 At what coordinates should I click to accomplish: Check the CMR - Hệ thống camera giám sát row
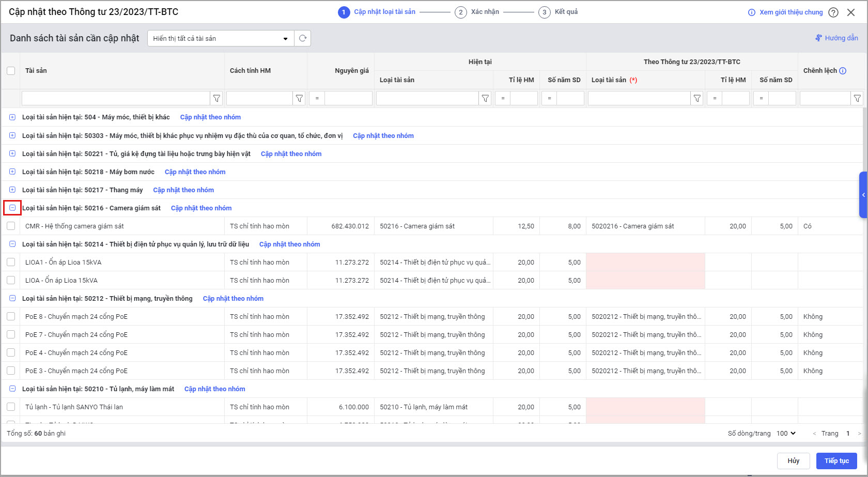[11, 226]
